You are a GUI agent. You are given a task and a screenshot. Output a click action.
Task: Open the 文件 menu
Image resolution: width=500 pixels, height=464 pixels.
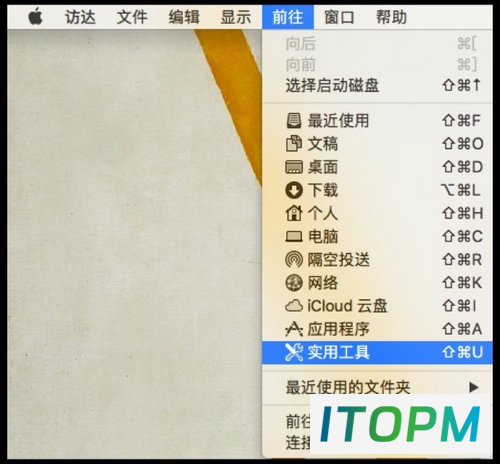[132, 17]
